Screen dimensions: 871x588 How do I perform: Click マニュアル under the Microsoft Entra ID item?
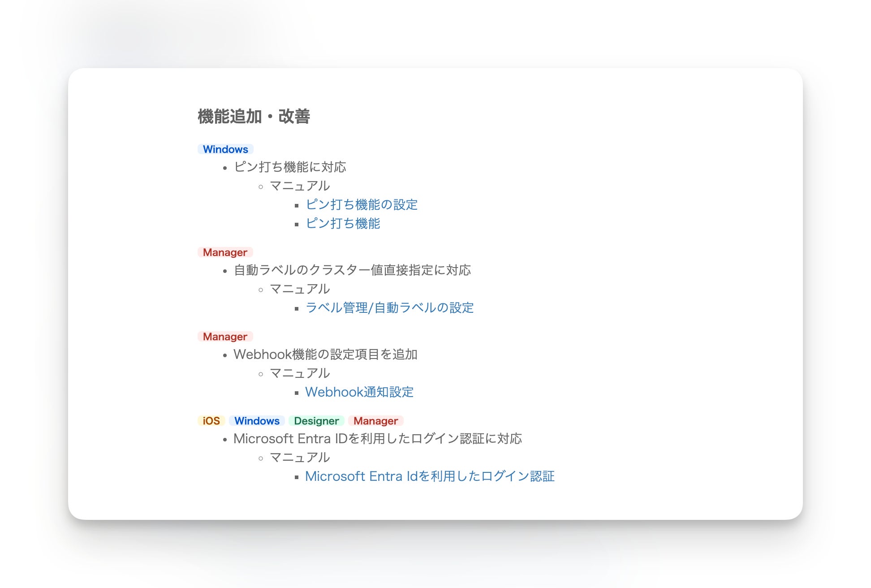point(300,458)
